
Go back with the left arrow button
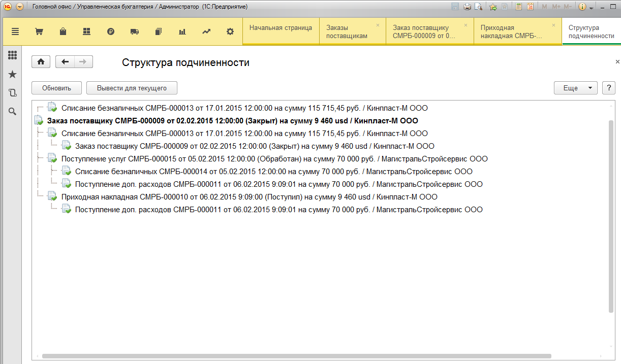coord(65,62)
